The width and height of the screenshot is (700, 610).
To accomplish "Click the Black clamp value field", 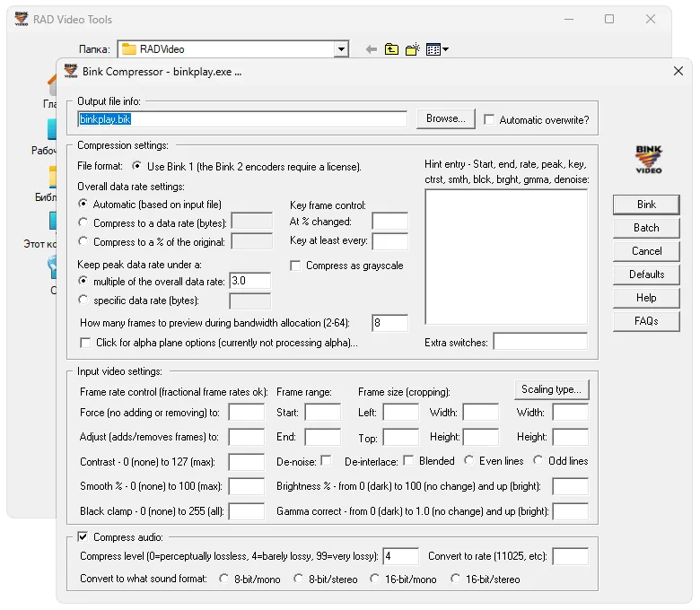I will point(247,511).
